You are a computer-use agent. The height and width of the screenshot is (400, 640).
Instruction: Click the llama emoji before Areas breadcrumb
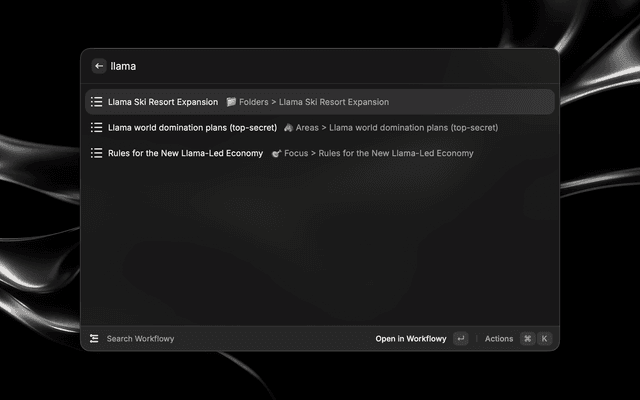coord(288,127)
